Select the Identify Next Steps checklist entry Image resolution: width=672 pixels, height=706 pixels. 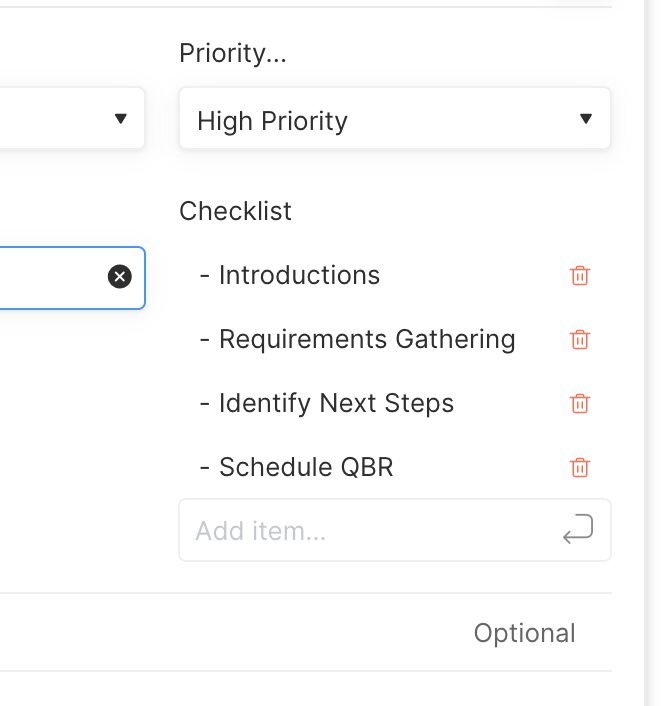tap(336, 403)
